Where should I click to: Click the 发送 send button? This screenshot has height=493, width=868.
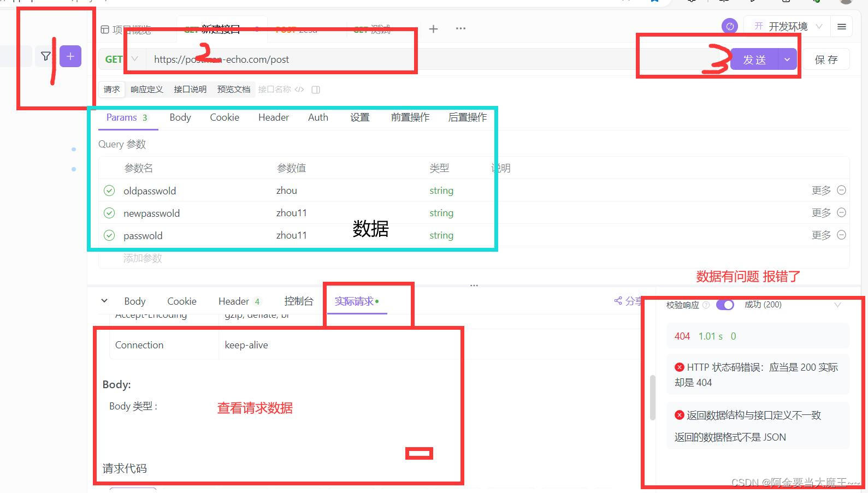tap(754, 60)
